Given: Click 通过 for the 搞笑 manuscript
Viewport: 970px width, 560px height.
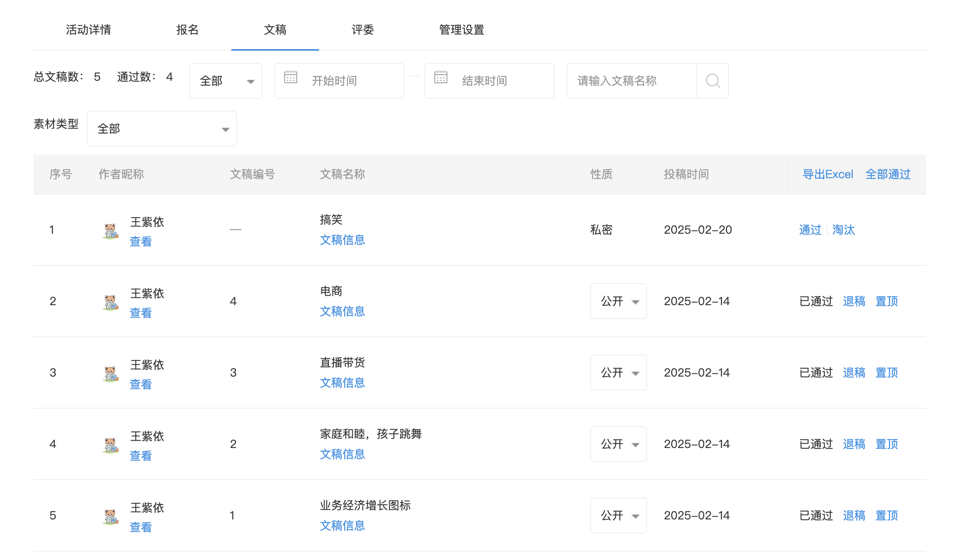Looking at the screenshot, I should click(x=810, y=230).
